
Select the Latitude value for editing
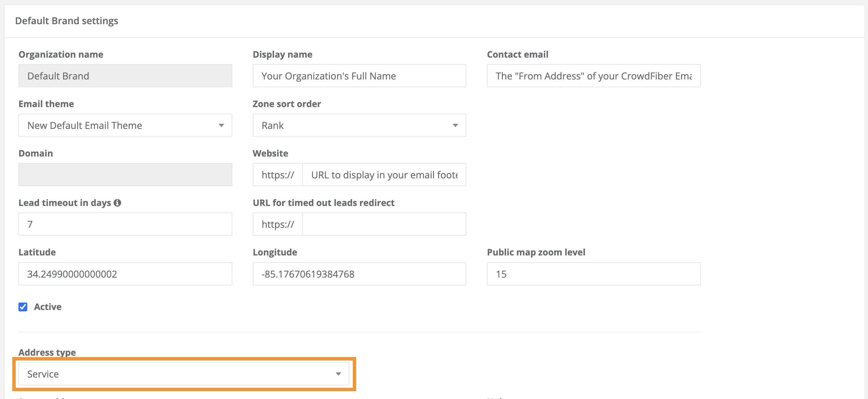125,274
